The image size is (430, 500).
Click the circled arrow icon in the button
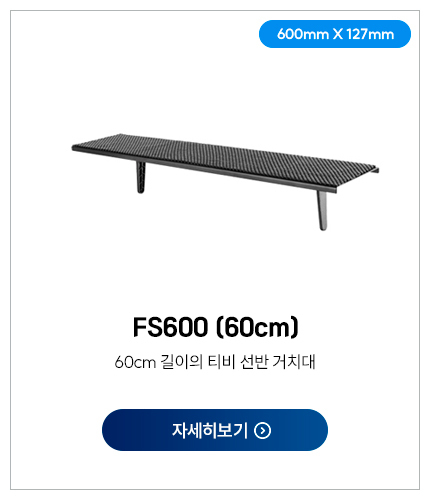coord(263,430)
